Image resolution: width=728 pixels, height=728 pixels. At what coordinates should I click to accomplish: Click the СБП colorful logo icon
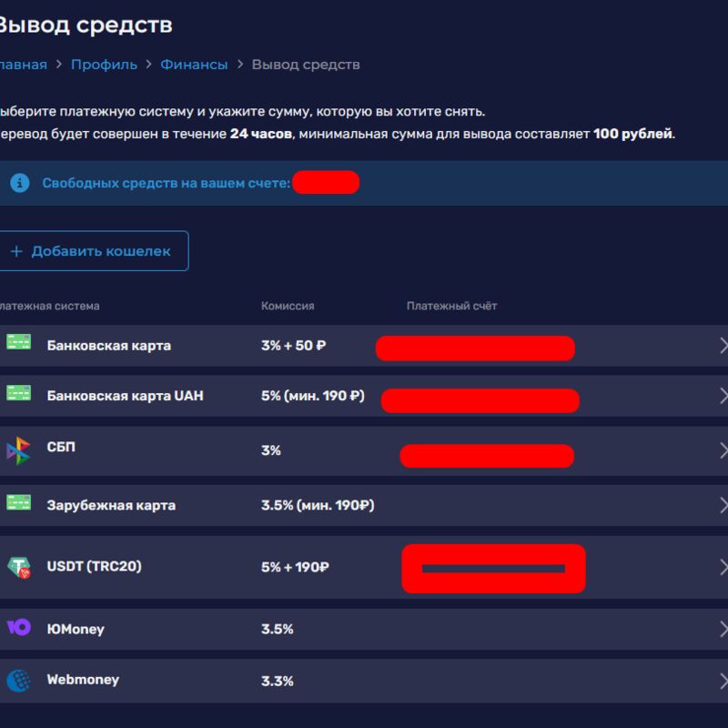[x=18, y=450]
